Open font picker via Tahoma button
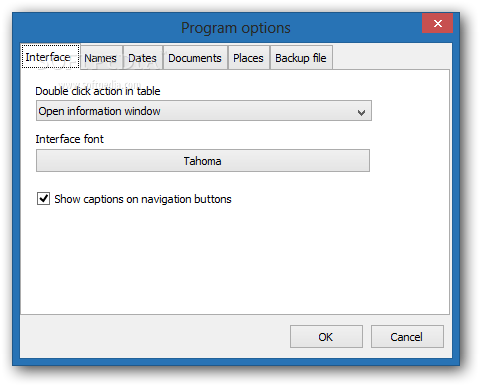 pos(203,161)
